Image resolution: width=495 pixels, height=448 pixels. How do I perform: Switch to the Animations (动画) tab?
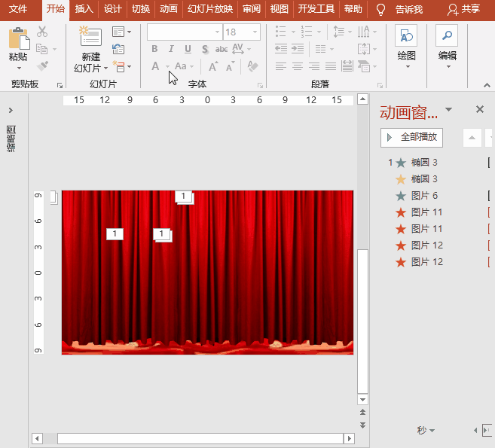(169, 9)
